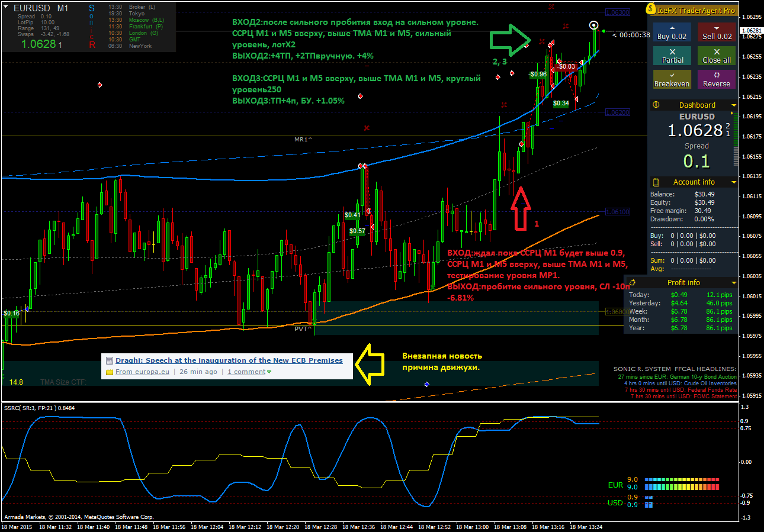Viewport: 764px width, 532px height.
Task: Click the MR1 pivot level label
Action: click(303, 139)
